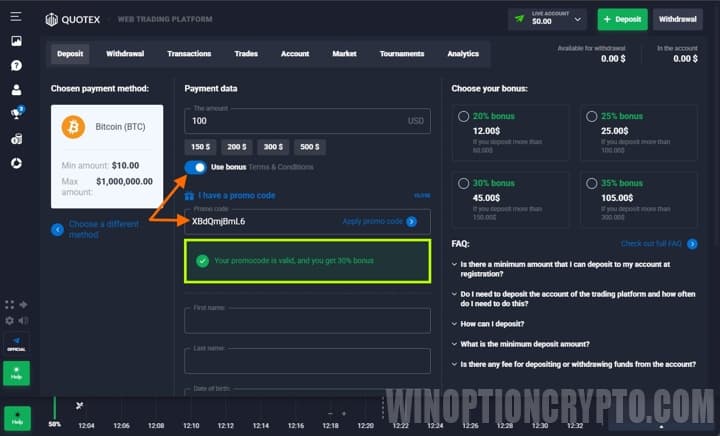The height and width of the screenshot is (436, 720).
Task: Toggle the Use bonus switch
Action: coord(196,167)
